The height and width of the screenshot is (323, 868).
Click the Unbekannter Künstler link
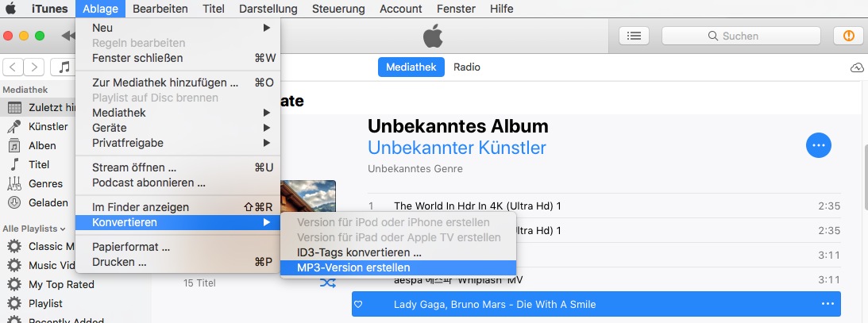[457, 148]
